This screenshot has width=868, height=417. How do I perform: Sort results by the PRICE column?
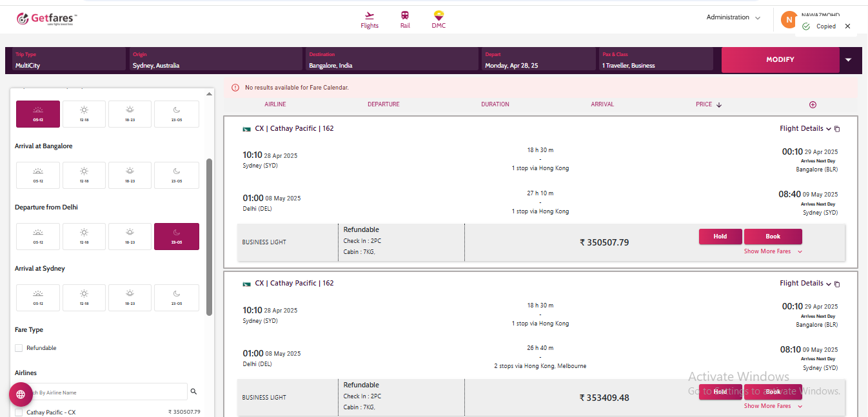708,104
